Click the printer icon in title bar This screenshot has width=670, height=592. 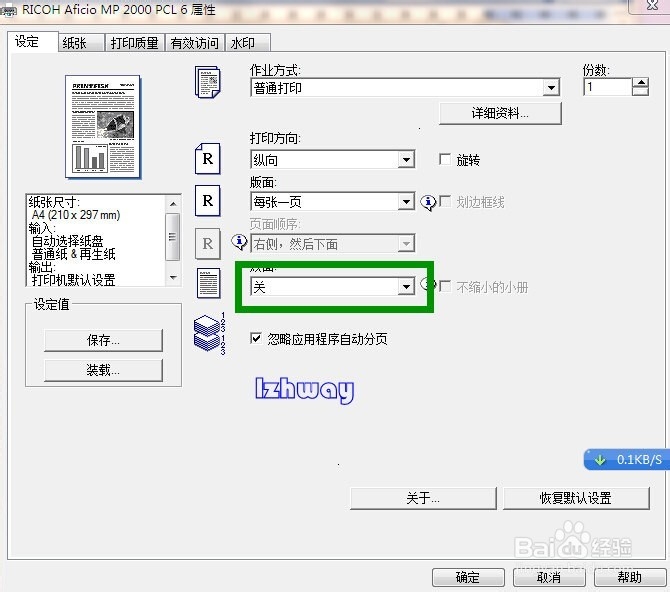point(8,10)
